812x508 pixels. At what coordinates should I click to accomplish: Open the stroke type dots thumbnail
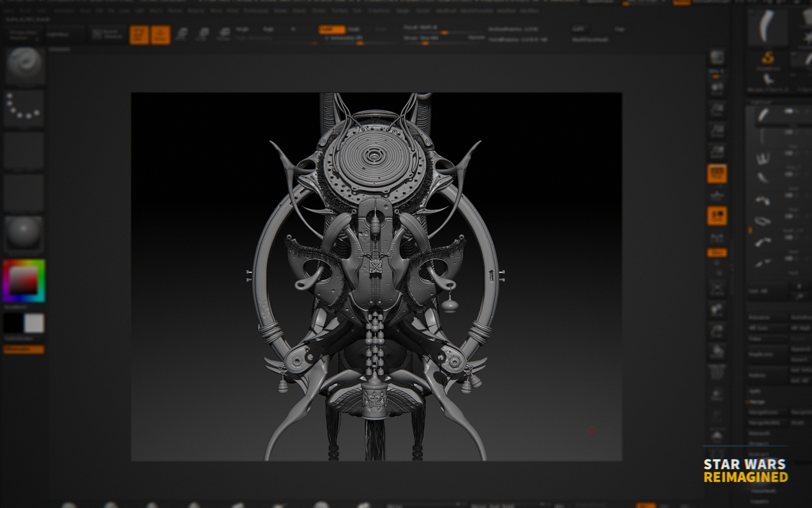click(x=24, y=108)
